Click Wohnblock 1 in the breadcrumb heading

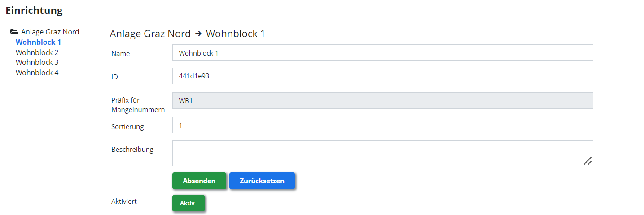click(236, 34)
